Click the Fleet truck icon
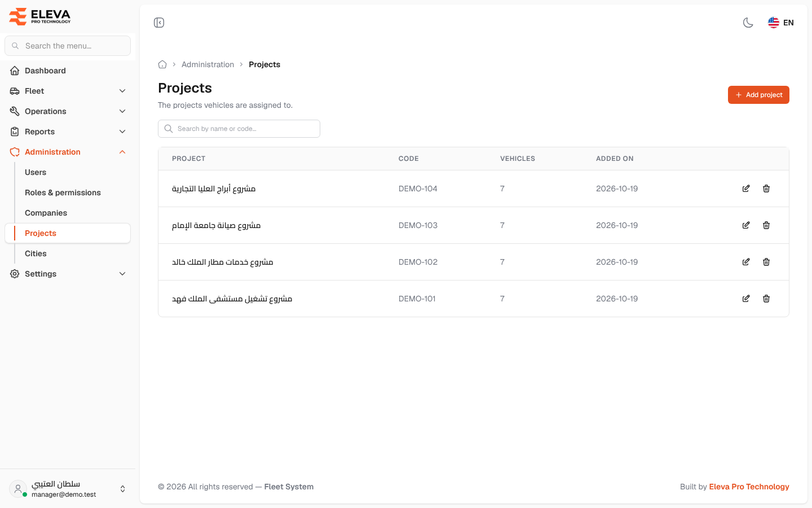 coord(15,91)
